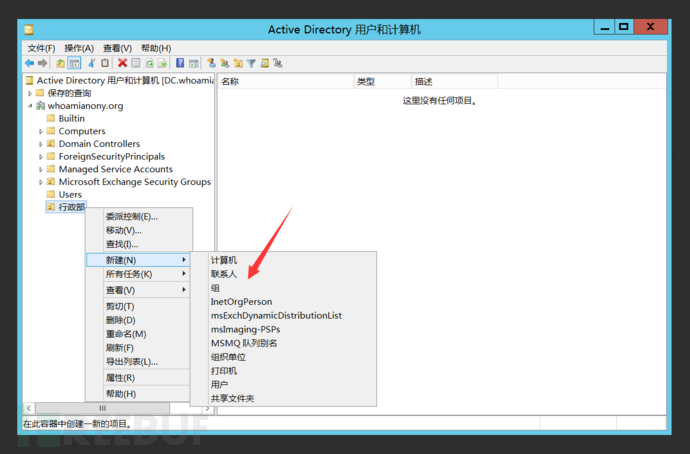Image resolution: width=690 pixels, height=454 pixels.
Task: Sort by the 类型 column header
Action: [x=383, y=81]
